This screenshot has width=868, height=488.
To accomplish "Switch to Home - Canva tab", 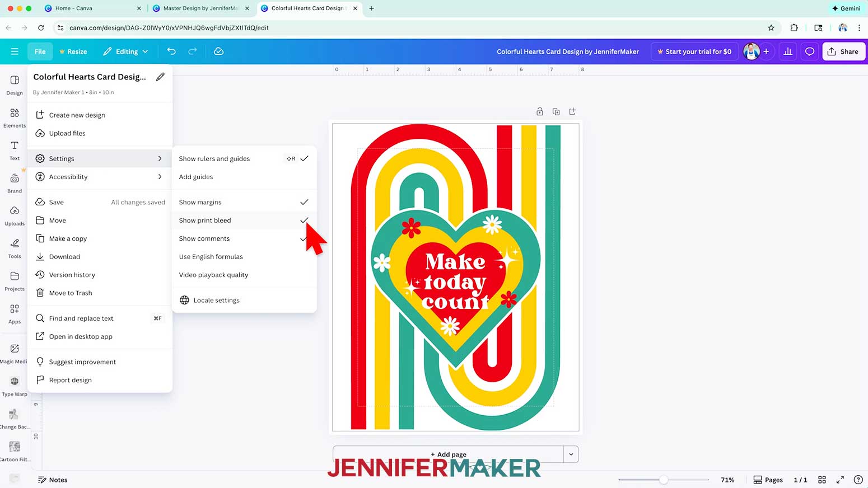I will (x=92, y=8).
